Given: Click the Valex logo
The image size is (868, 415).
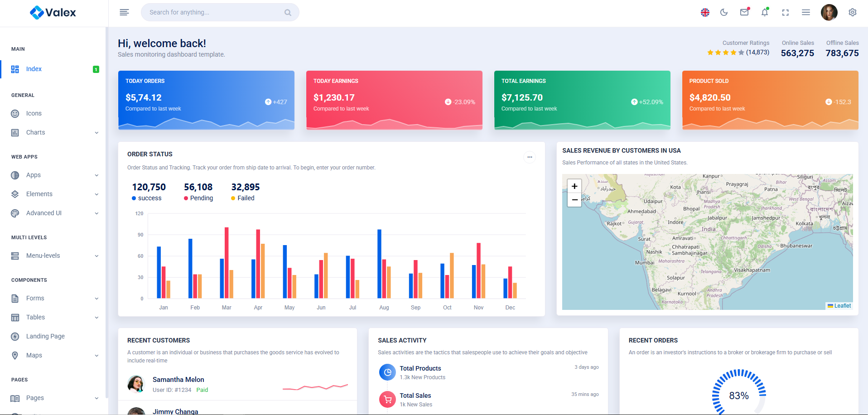Looking at the screenshot, I should click(x=53, y=13).
